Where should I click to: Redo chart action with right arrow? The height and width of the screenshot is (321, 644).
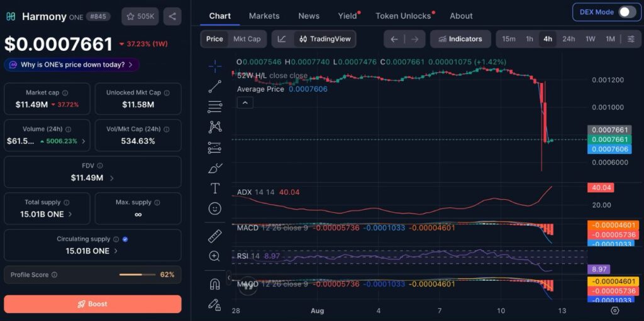(415, 39)
